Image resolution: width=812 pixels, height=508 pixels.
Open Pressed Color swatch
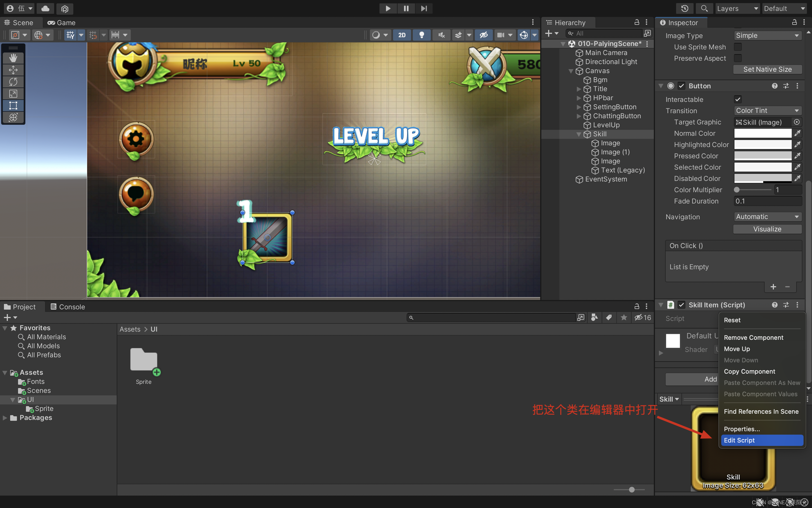tap(762, 156)
